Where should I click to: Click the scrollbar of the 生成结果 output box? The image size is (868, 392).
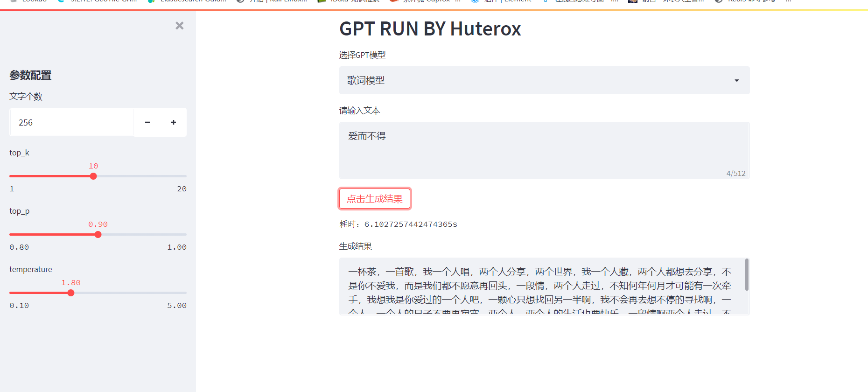click(747, 275)
